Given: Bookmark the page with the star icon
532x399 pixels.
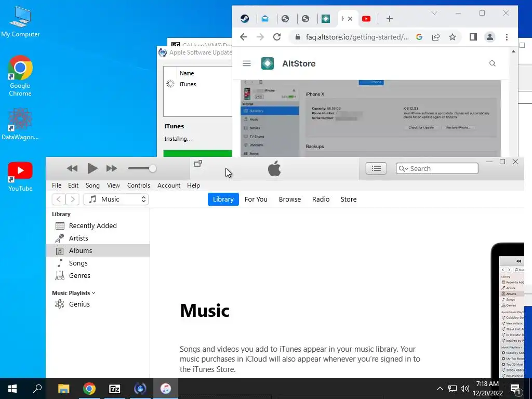Looking at the screenshot, I should tap(453, 37).
